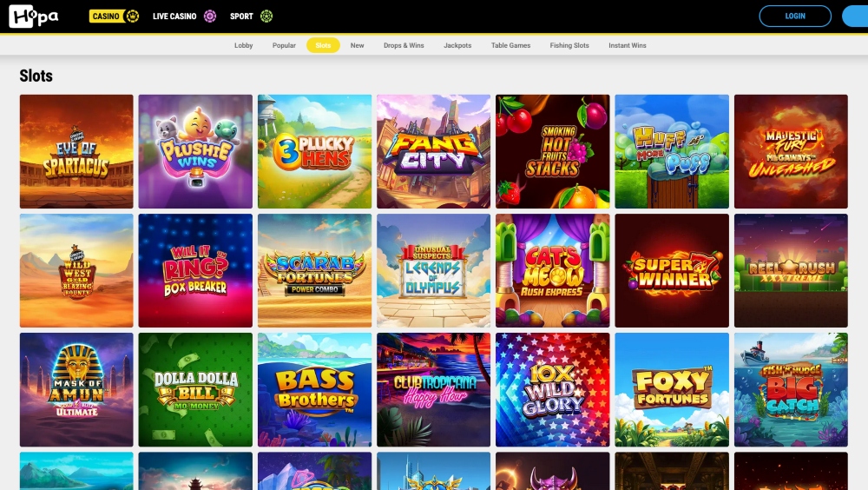
Task: Launch the Eye of Spartacus game
Action: pyautogui.click(x=76, y=151)
